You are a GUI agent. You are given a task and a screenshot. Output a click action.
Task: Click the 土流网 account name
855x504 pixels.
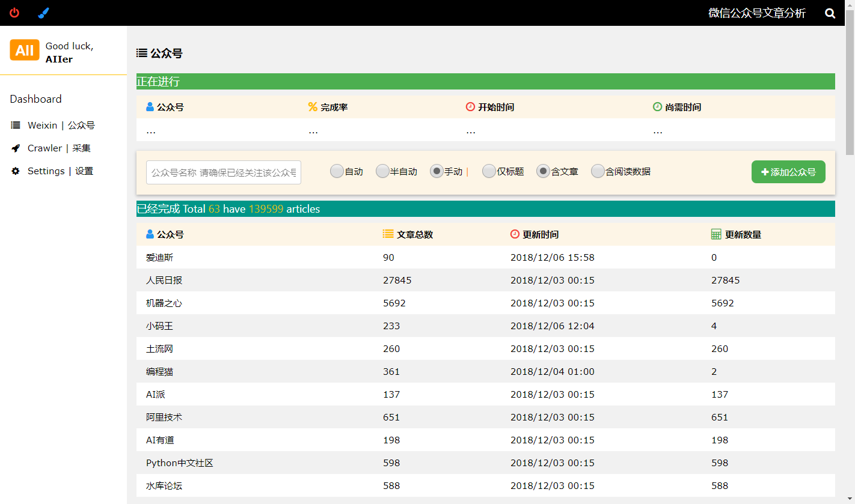pos(159,348)
